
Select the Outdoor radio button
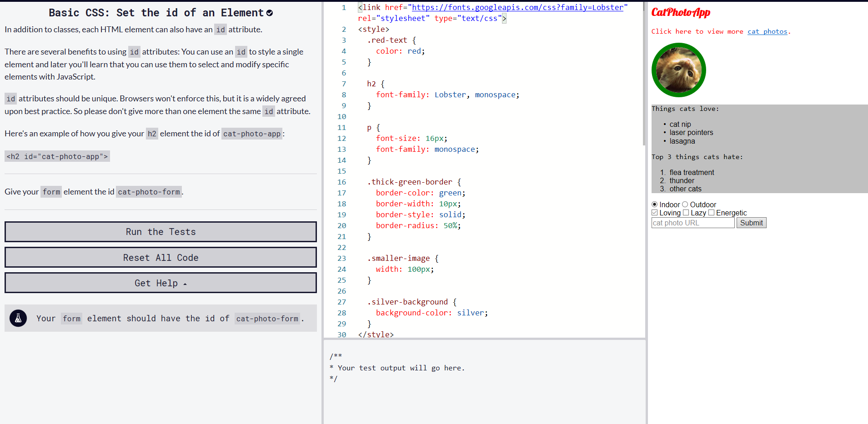685,205
